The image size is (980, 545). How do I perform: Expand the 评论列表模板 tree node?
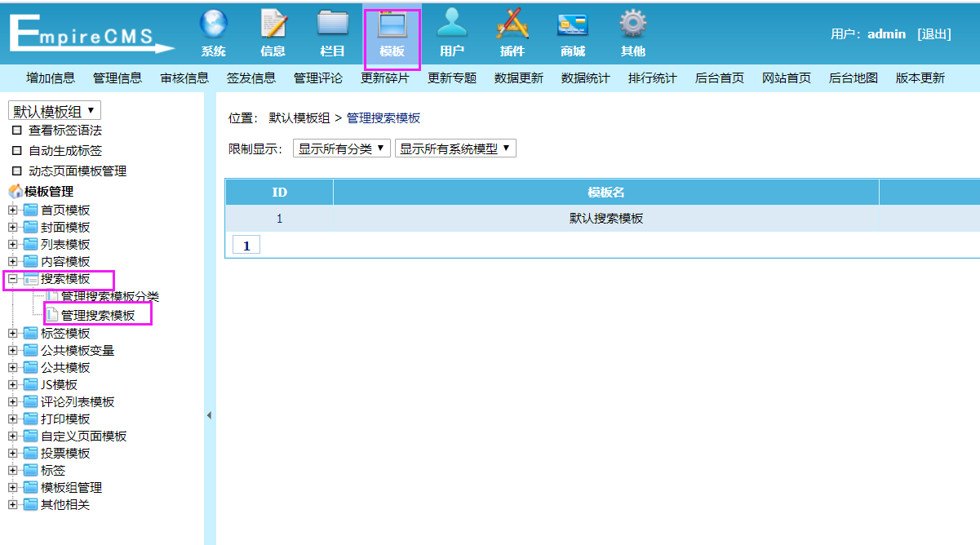pyautogui.click(x=12, y=402)
